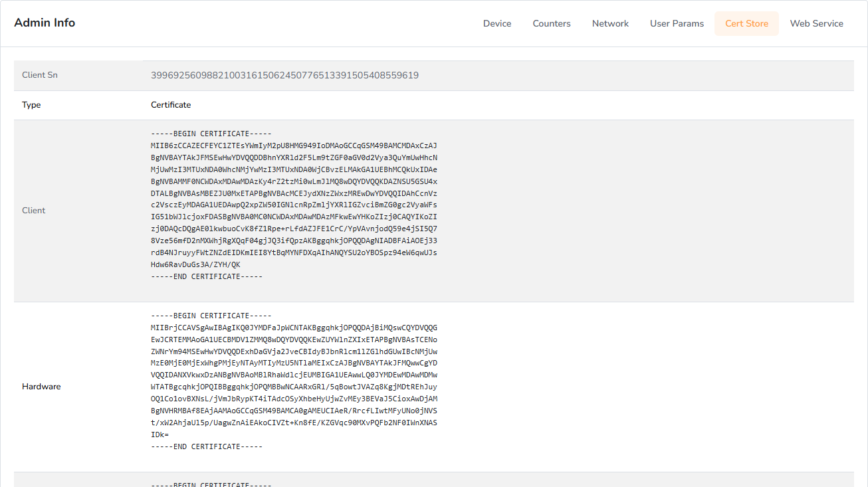Click the Type column header

coord(31,105)
